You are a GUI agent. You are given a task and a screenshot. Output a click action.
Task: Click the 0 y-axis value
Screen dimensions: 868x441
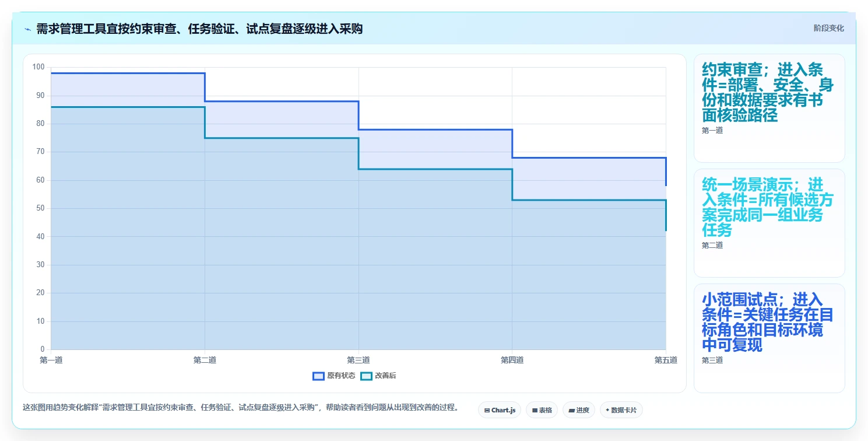coord(42,349)
